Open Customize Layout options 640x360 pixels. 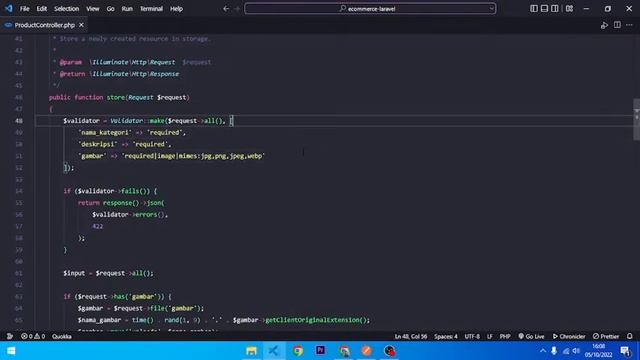(569, 9)
